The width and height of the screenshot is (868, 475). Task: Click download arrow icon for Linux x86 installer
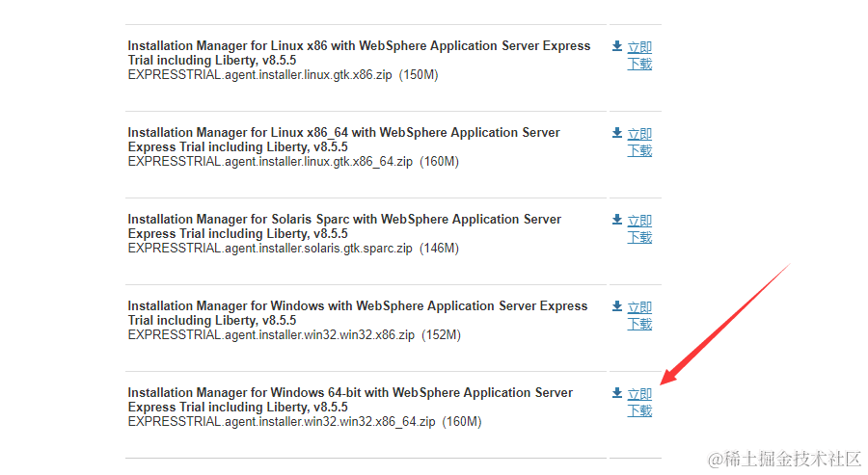[617, 46]
